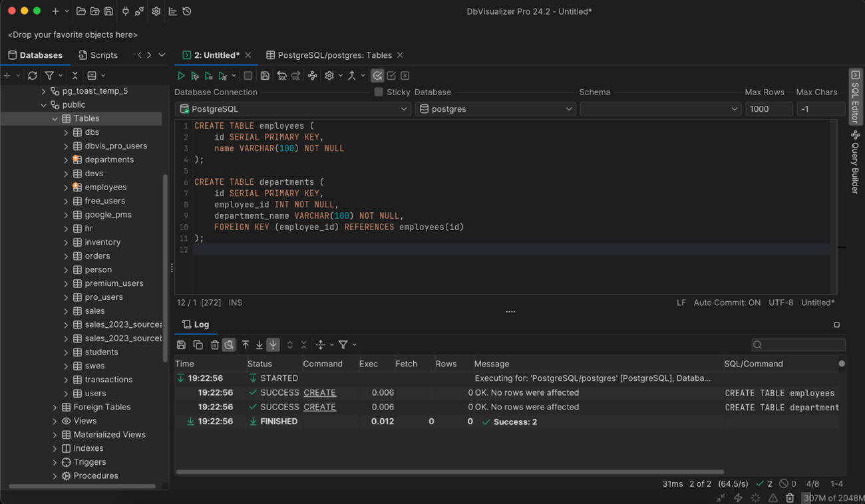Select the Materialized Views tree item
The image size is (865, 504).
click(x=109, y=435)
